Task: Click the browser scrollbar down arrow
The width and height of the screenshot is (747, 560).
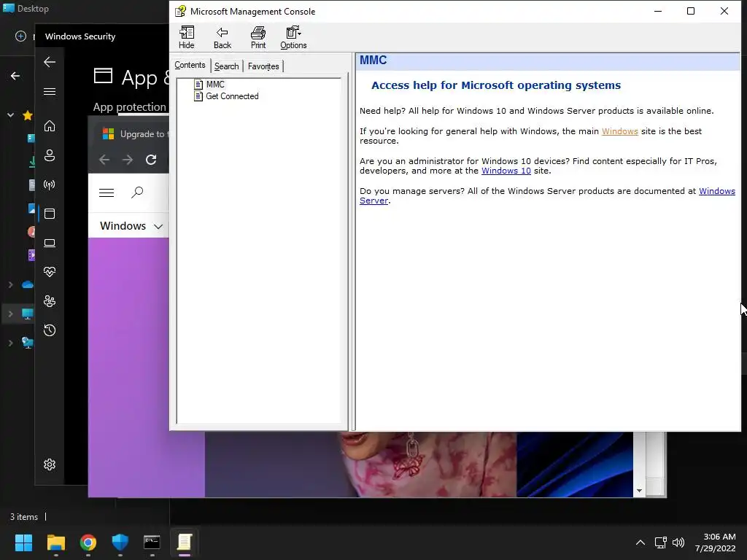Action: click(639, 491)
